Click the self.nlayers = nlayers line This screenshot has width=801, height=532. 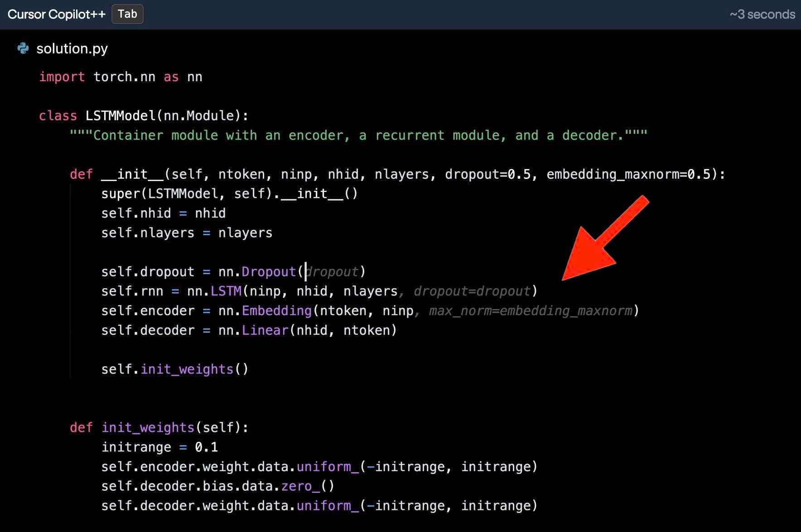tap(187, 232)
